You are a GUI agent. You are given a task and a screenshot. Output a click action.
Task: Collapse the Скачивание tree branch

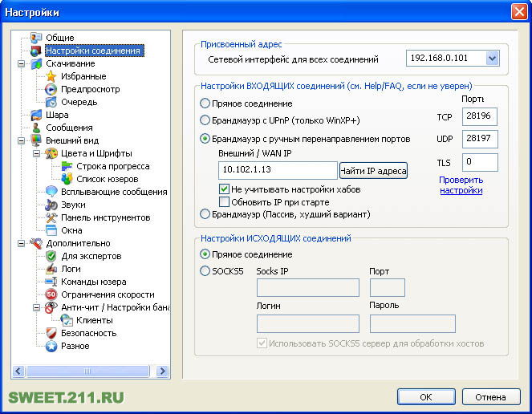[21, 63]
